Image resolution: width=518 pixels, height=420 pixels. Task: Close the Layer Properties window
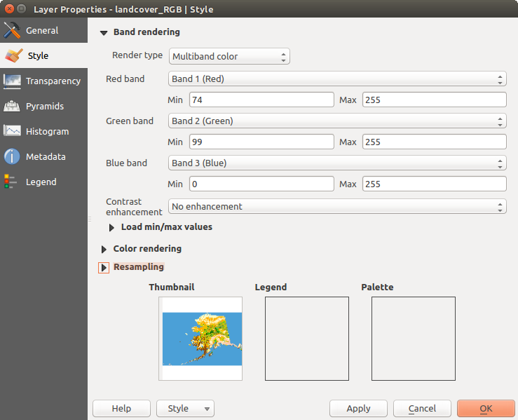pyautogui.click(x=8, y=10)
